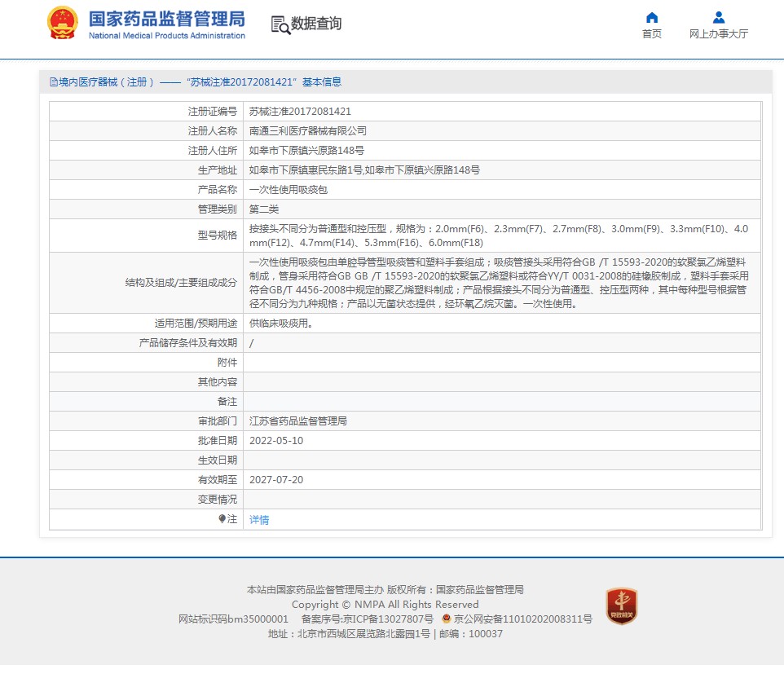
Task: Click the Copyright © NMPA footer line
Action: tap(385, 605)
